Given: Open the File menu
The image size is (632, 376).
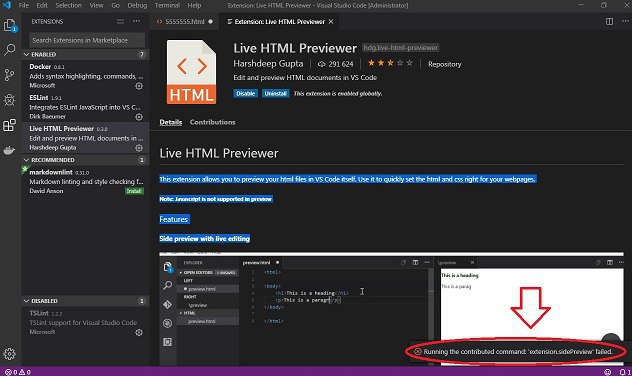Looking at the screenshot, I should 24,5.
